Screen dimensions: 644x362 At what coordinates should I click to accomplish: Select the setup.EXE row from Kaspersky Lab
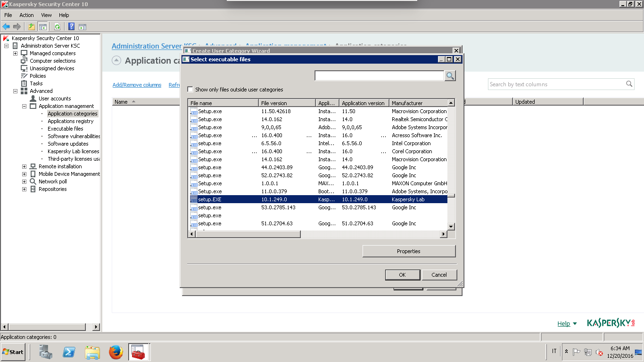pyautogui.click(x=318, y=199)
